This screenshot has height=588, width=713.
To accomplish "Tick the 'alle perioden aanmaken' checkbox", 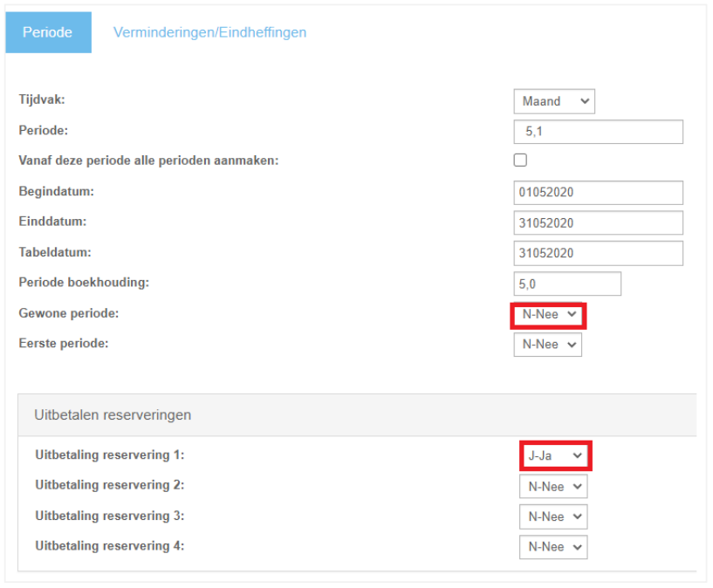I will click(x=520, y=160).
